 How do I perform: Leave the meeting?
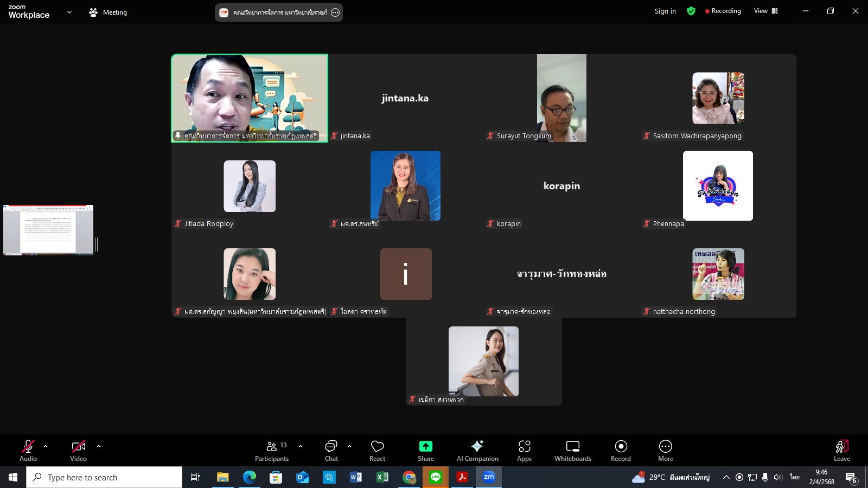841,450
